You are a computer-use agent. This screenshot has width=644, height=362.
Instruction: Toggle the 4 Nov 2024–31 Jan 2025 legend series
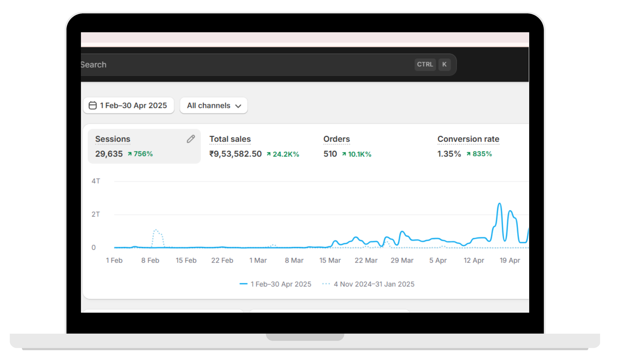click(369, 284)
